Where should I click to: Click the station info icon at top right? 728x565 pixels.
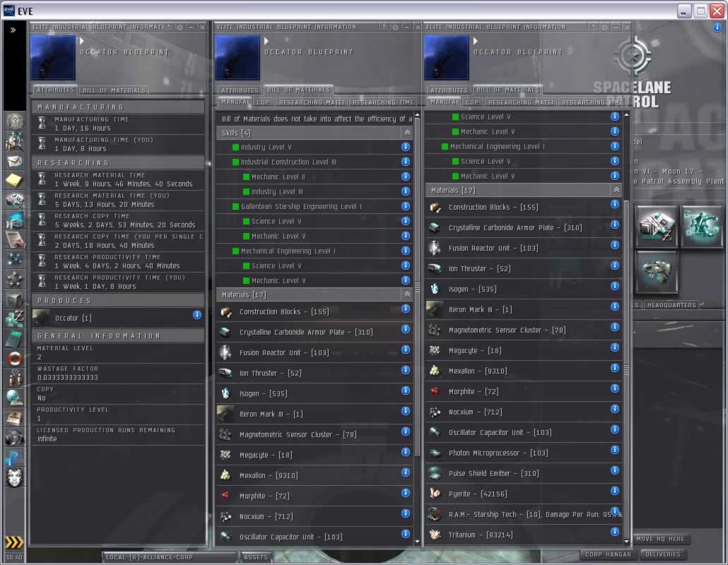pos(717,28)
